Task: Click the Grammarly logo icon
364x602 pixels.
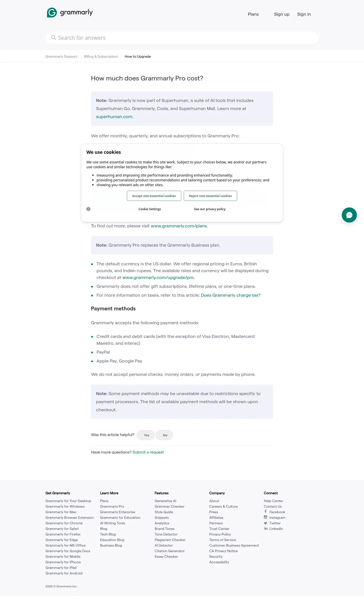Action: point(52,12)
